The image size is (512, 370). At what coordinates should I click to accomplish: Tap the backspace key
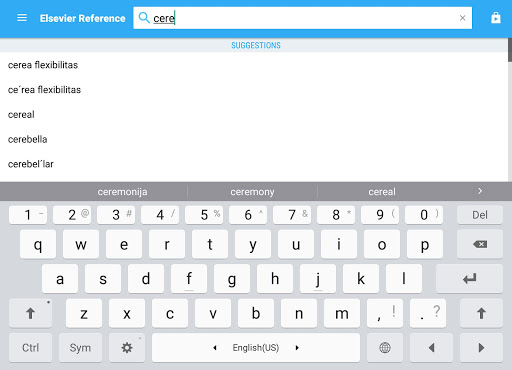click(480, 244)
